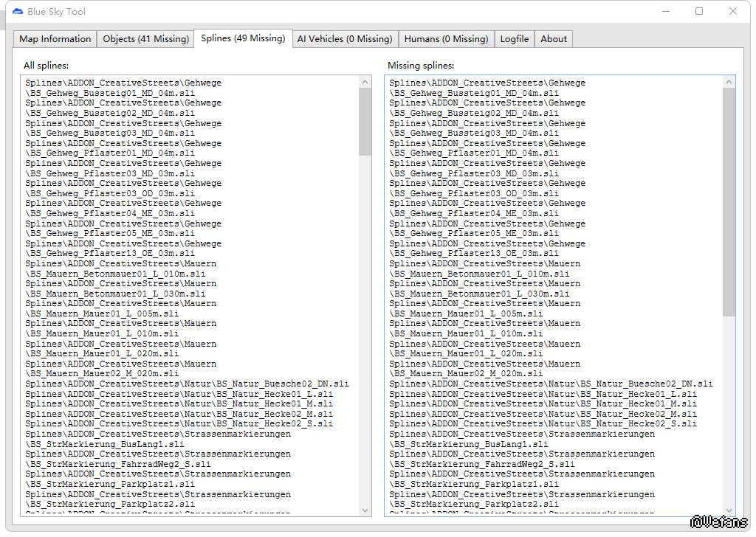Close the Blue Sky Tool window
The image size is (756, 537).
(x=733, y=12)
